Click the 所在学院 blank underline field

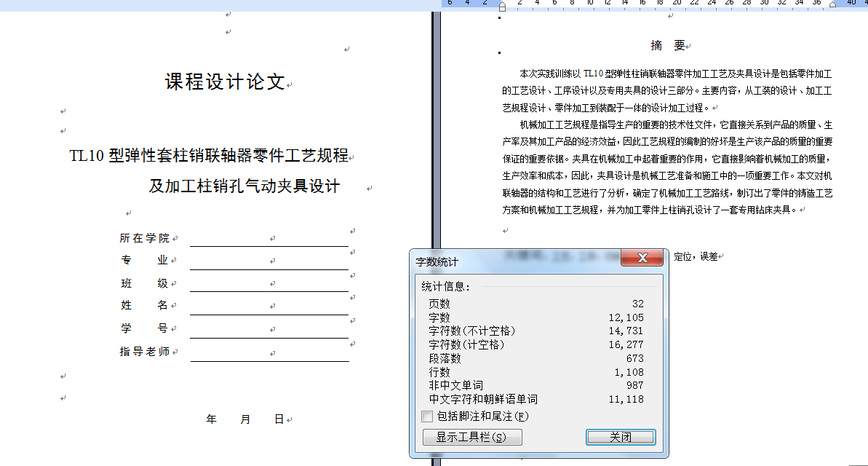point(269,239)
